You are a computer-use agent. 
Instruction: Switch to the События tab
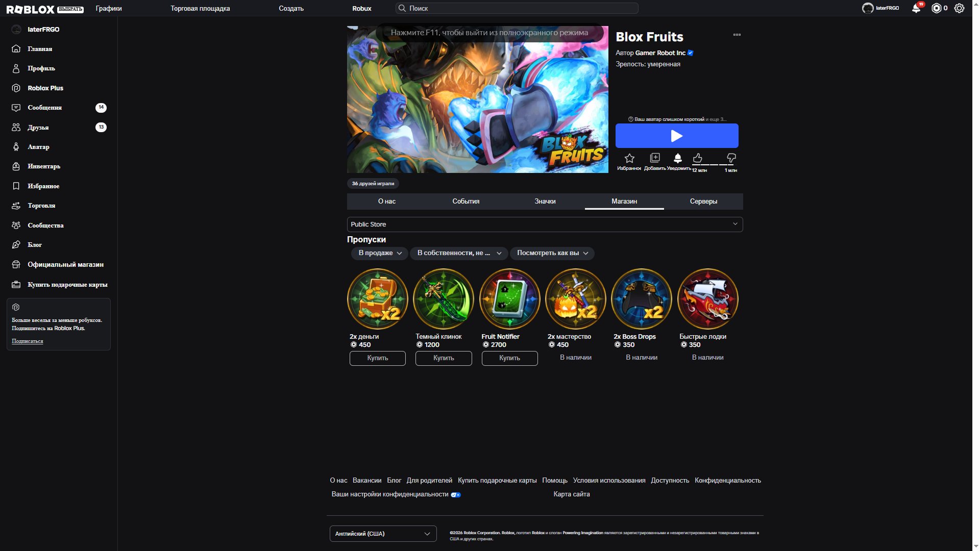click(466, 202)
